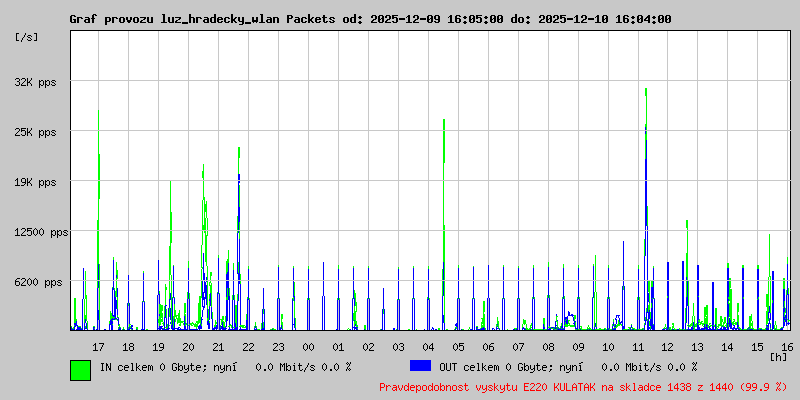Viewport: 800px width, 400px height.
Task: Click the '20' hour label on x-axis
Action: click(x=188, y=347)
